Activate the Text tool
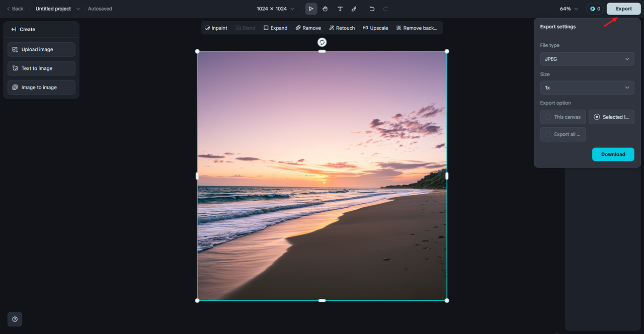This screenshot has height=334, width=644. coord(340,9)
